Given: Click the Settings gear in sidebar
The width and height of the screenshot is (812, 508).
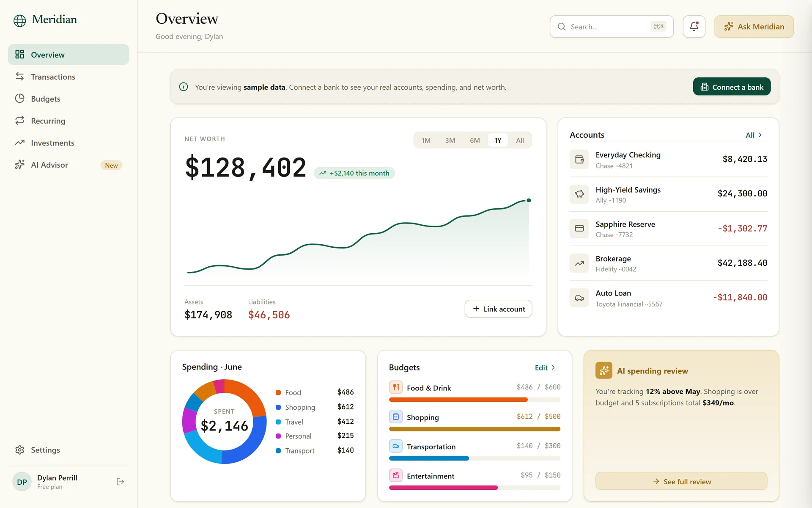Looking at the screenshot, I should (x=19, y=450).
